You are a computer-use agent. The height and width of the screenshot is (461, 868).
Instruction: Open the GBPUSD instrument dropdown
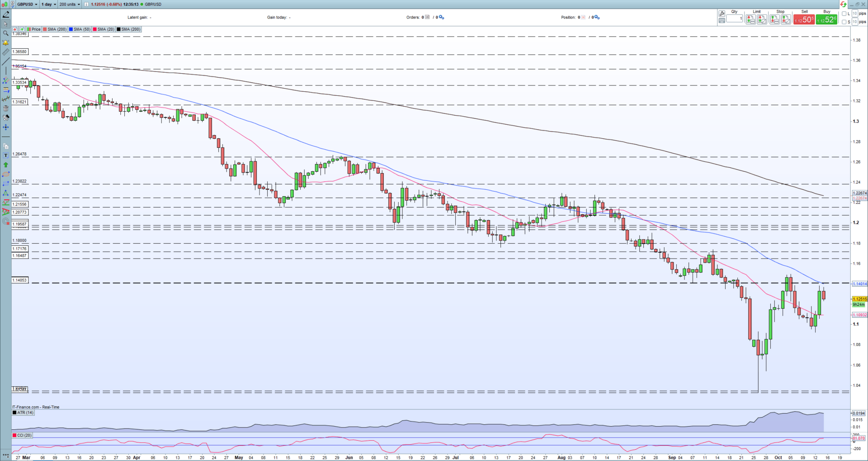(x=27, y=4)
